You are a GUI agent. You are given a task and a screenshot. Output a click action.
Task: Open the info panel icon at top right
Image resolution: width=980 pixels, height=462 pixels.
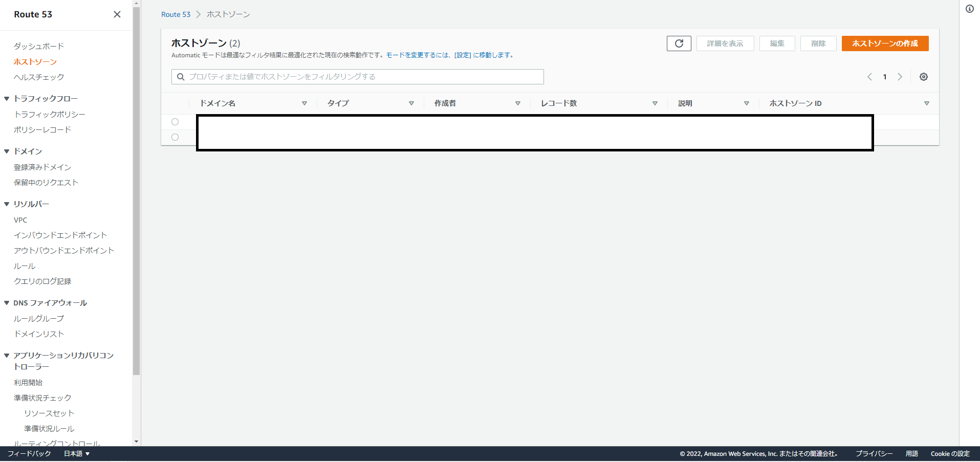(969, 9)
